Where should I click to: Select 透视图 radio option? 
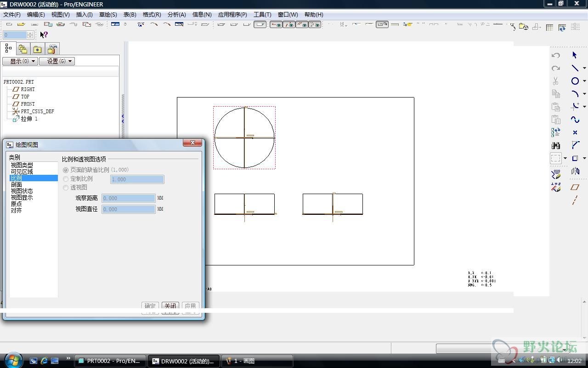[x=66, y=188]
